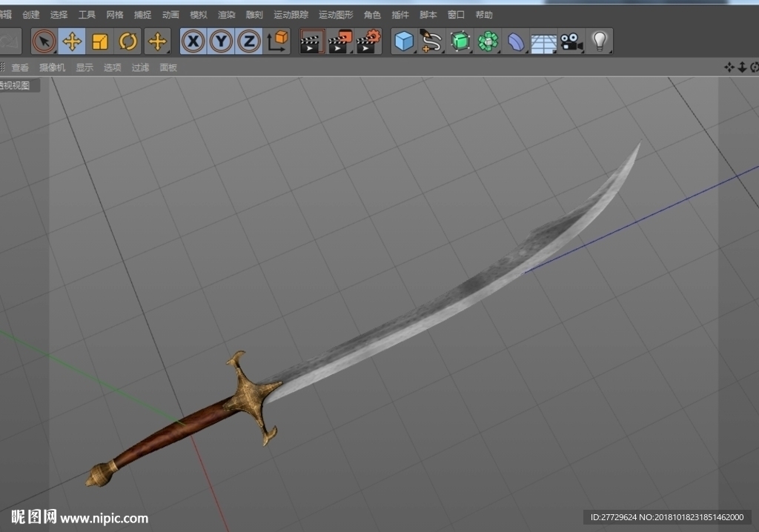This screenshot has height=532, width=759.
Task: Open the 角色 (Character) menu
Action: click(x=372, y=15)
